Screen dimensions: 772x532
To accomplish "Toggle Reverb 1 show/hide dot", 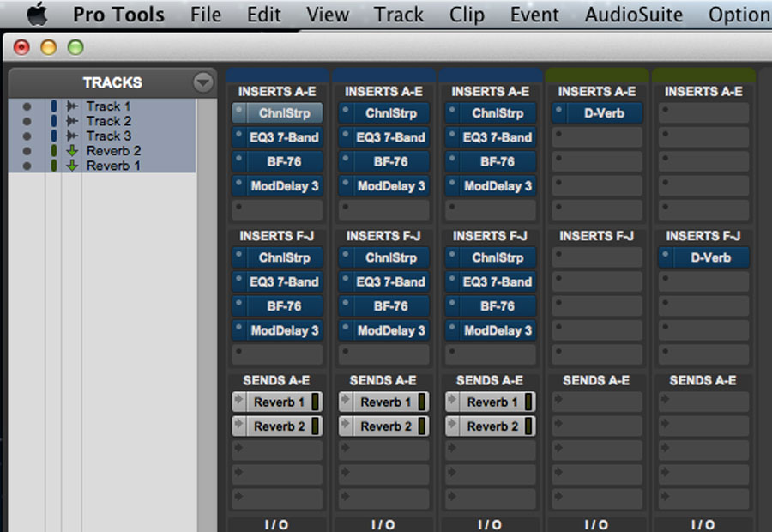I will pyautogui.click(x=27, y=166).
